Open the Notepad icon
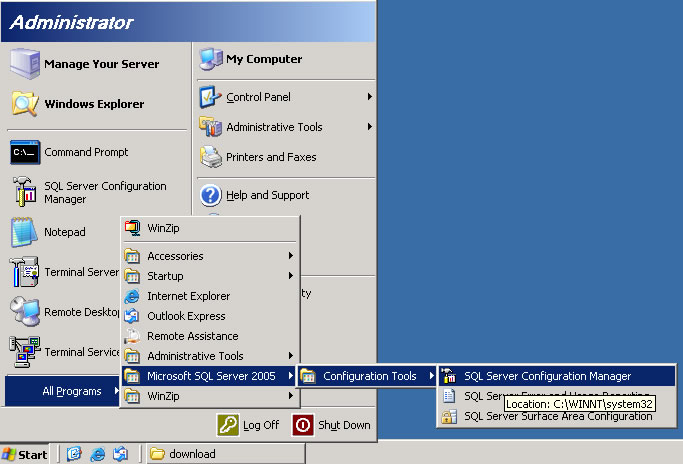Image resolution: width=683 pixels, height=464 pixels. pos(24,232)
